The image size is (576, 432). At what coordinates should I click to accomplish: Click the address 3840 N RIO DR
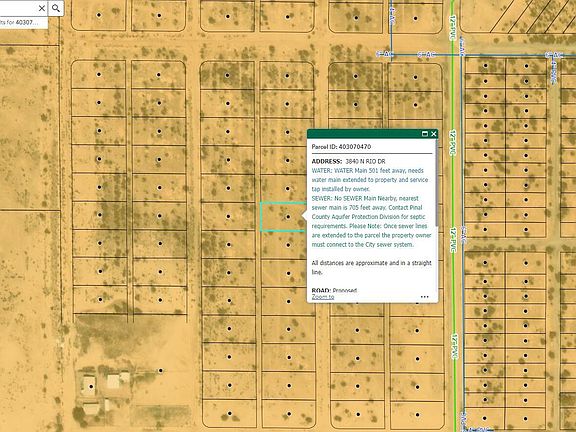[x=365, y=161]
